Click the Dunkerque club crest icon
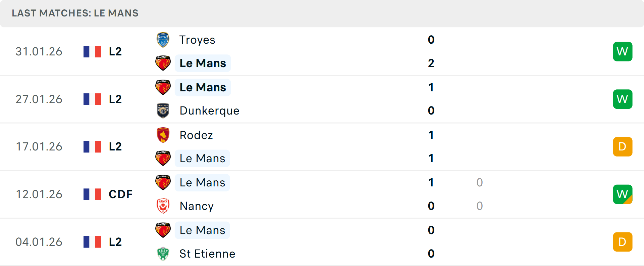 pyautogui.click(x=163, y=111)
